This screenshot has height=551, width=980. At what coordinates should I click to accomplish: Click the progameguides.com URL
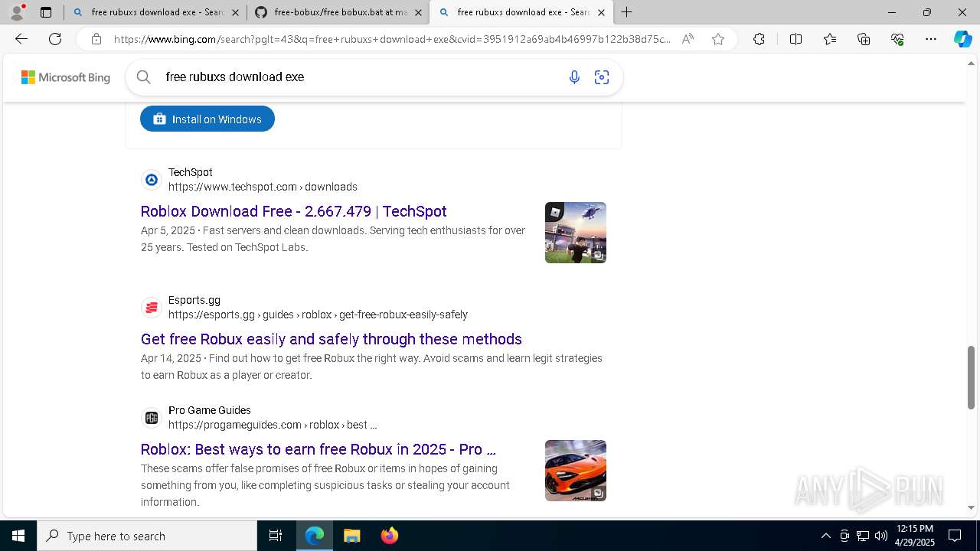273,425
